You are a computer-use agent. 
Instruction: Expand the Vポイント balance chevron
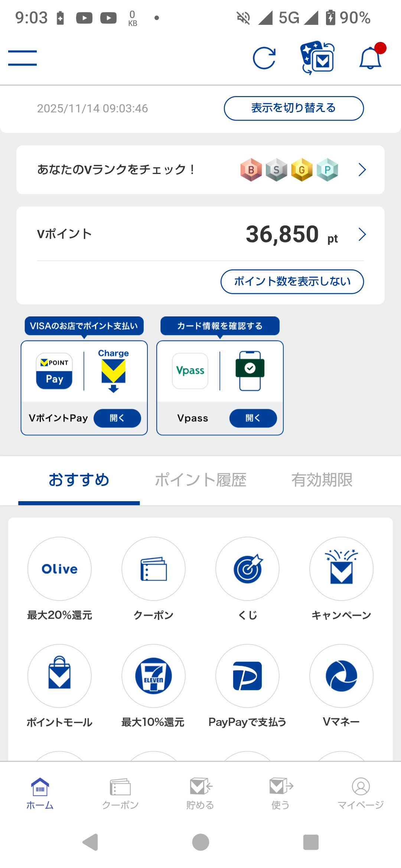point(362,234)
